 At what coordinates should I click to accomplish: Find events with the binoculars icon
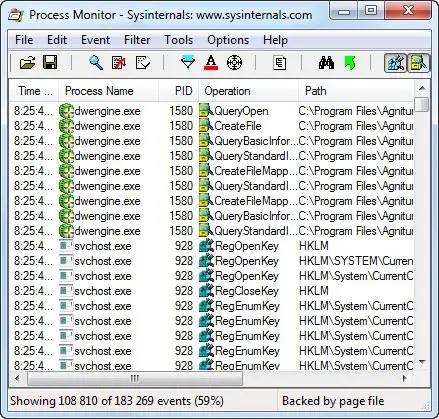(326, 63)
